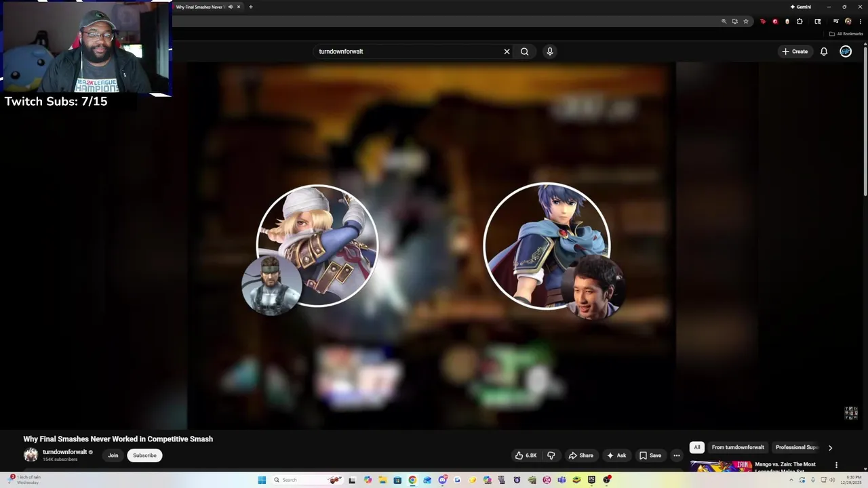The width and height of the screenshot is (868, 488).
Task: Open weather widget showing rain
Action: tap(24, 480)
